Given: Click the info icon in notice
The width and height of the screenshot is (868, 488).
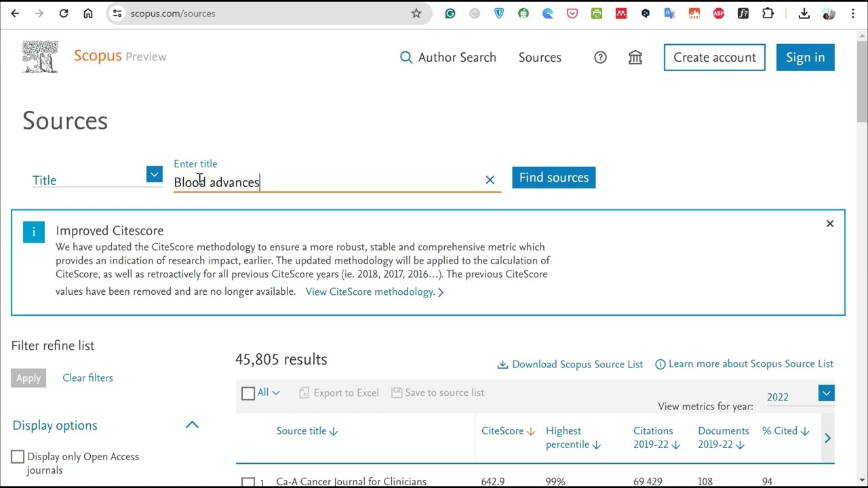Looking at the screenshot, I should coord(33,232).
